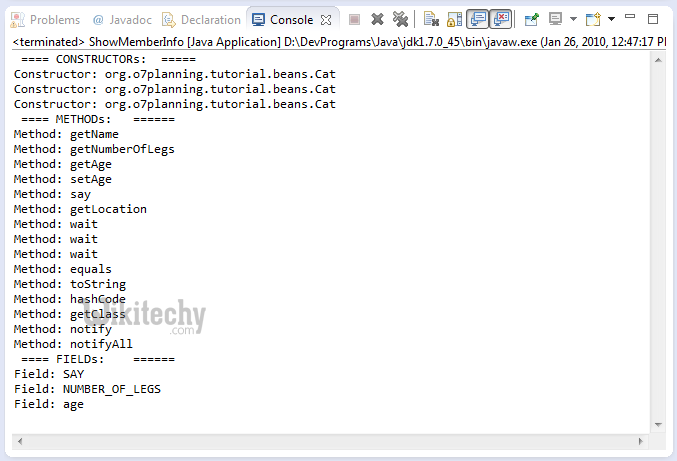The height and width of the screenshot is (461, 677).
Task: Clear Console output icon
Action: click(431, 19)
